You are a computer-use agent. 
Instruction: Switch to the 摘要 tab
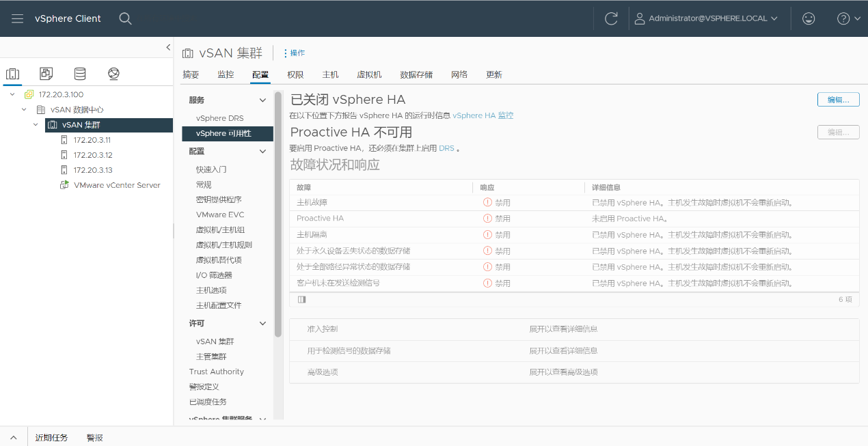(x=191, y=74)
